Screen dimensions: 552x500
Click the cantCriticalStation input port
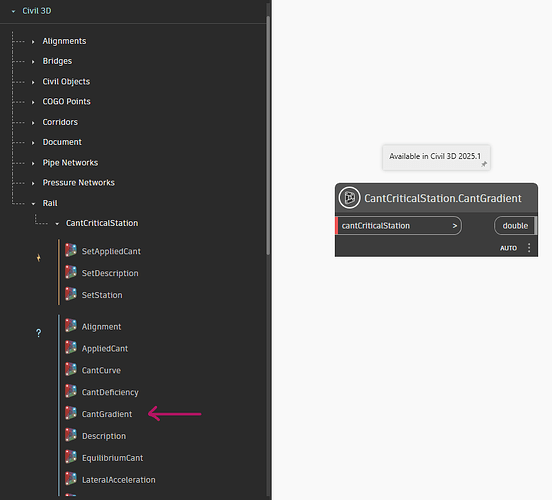[398, 225]
